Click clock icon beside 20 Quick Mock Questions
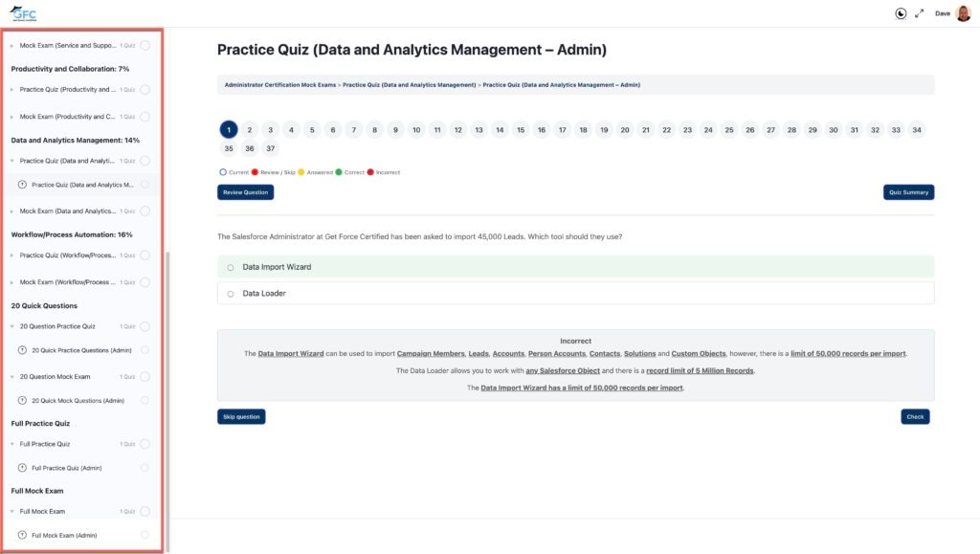Image resolution: width=980 pixels, height=554 pixels. pyautogui.click(x=23, y=400)
